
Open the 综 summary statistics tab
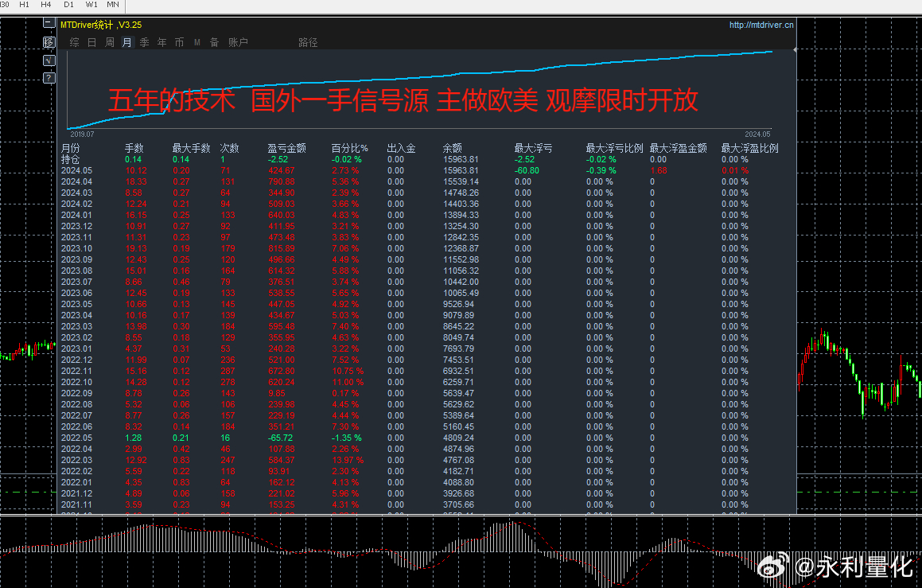[74, 42]
